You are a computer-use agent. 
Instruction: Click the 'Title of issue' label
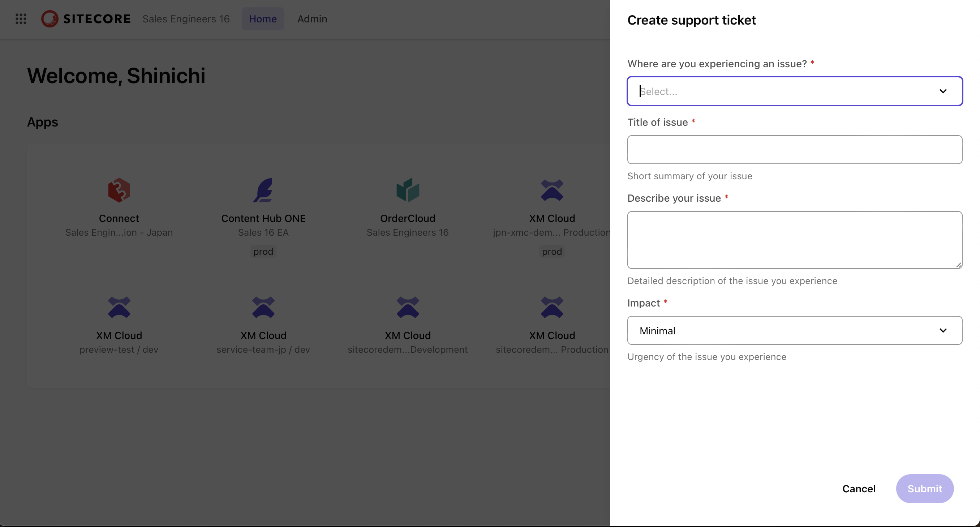click(x=657, y=122)
